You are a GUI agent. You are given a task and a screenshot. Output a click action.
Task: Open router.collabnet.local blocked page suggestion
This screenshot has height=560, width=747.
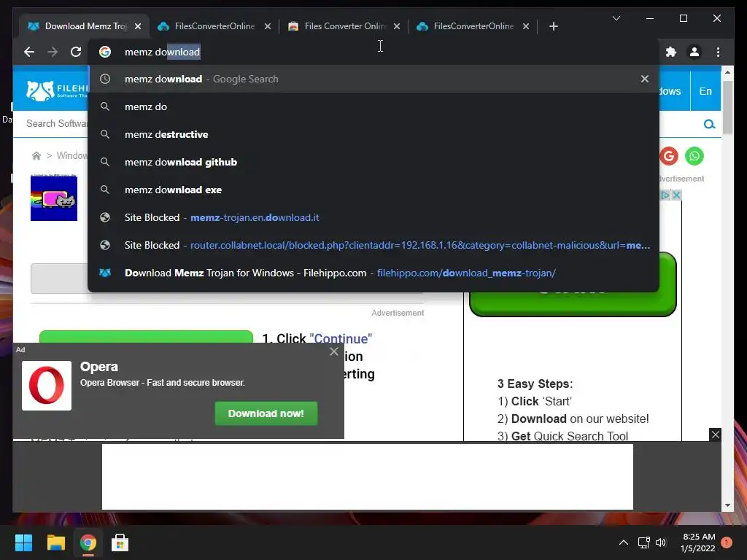click(373, 245)
